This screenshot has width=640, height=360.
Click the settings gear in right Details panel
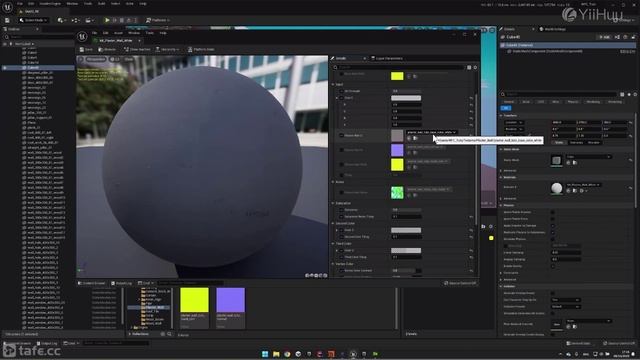click(635, 94)
